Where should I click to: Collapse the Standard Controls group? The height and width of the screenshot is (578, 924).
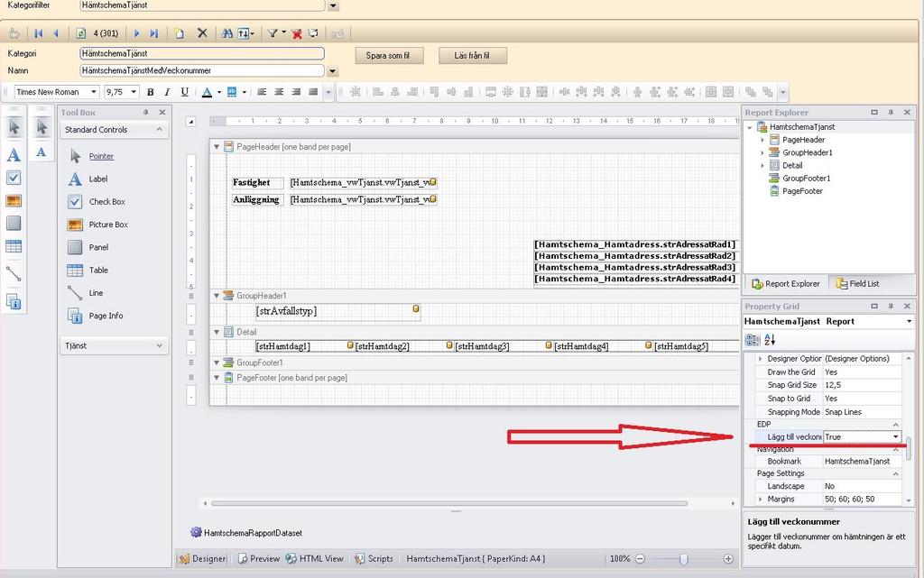pyautogui.click(x=160, y=130)
